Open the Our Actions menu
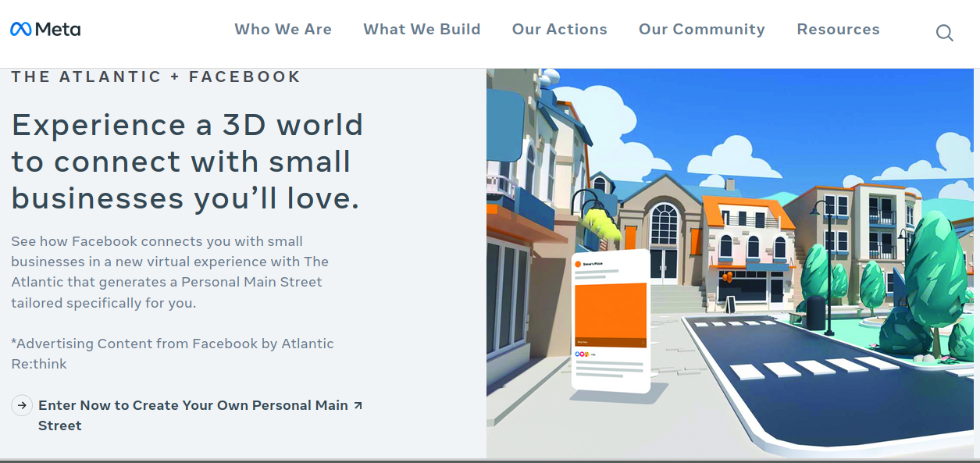The height and width of the screenshot is (463, 980). tap(560, 30)
